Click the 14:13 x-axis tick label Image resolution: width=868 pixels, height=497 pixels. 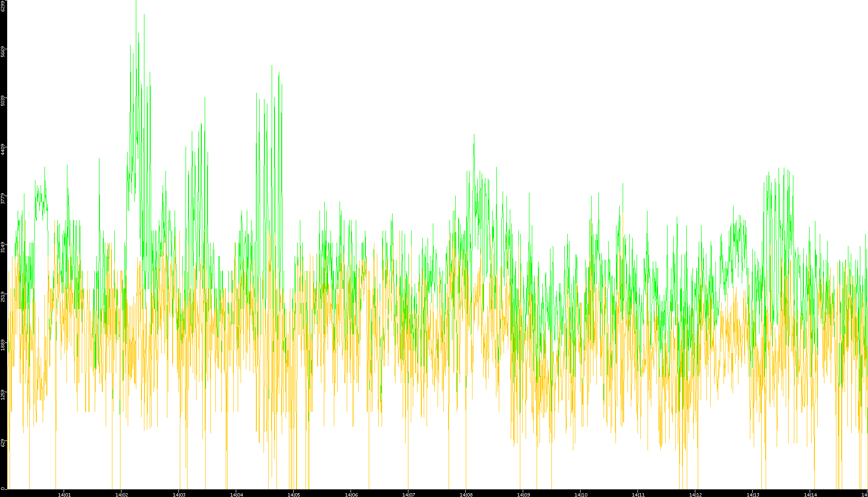point(752,494)
